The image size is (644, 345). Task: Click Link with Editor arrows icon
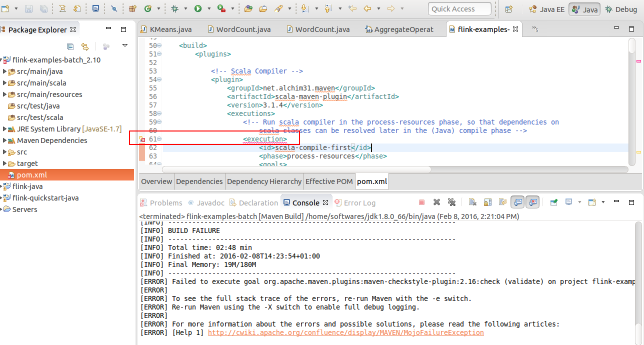coord(85,46)
